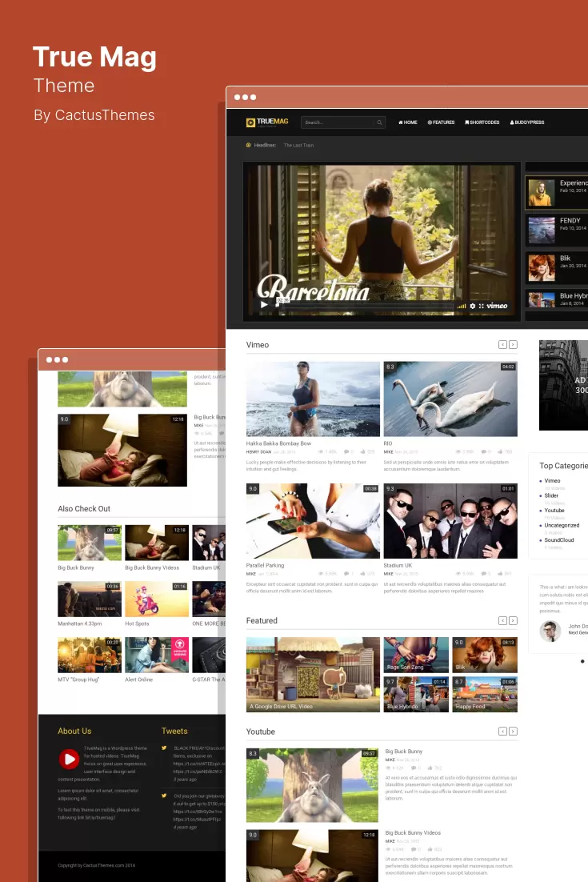Open Hakka Bakka Bombay Bow video thumbnail
The height and width of the screenshot is (882, 588).
tap(313, 399)
